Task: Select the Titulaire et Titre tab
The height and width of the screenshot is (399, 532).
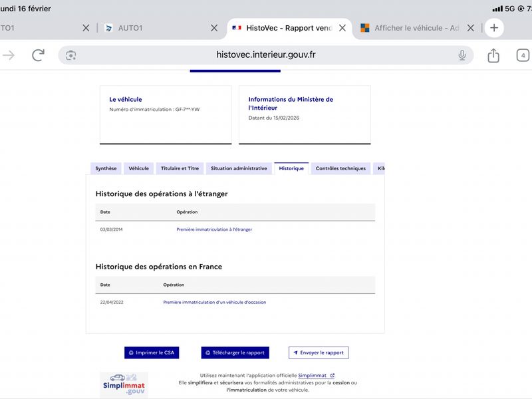Action: point(180,169)
